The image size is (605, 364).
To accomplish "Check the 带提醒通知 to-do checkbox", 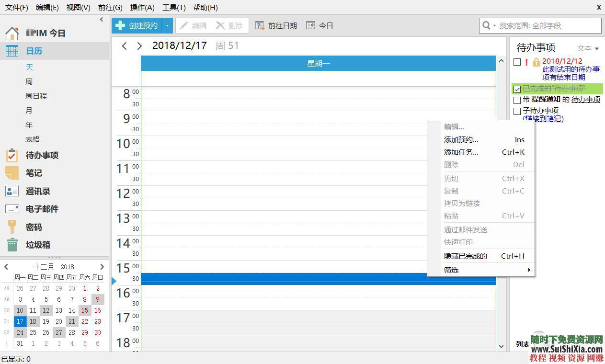I will coord(517,100).
